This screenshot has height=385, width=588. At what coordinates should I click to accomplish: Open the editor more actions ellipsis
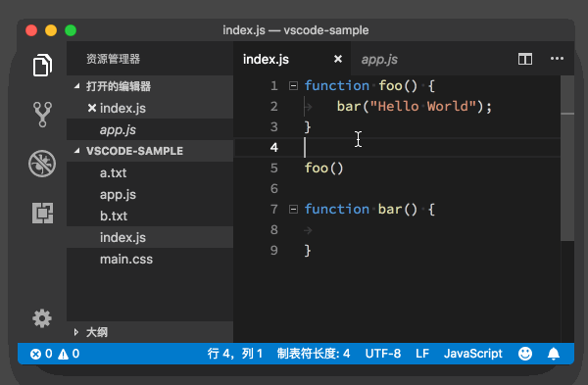click(557, 59)
